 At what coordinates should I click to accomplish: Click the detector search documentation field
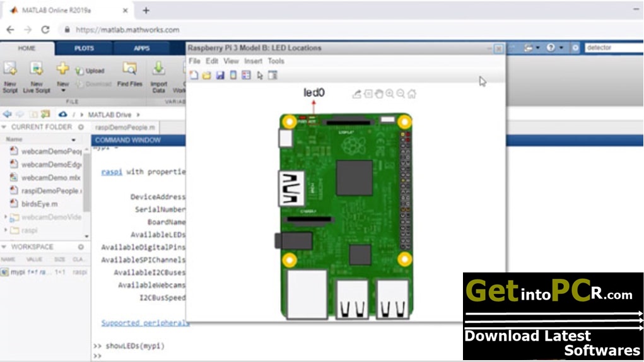pos(614,47)
